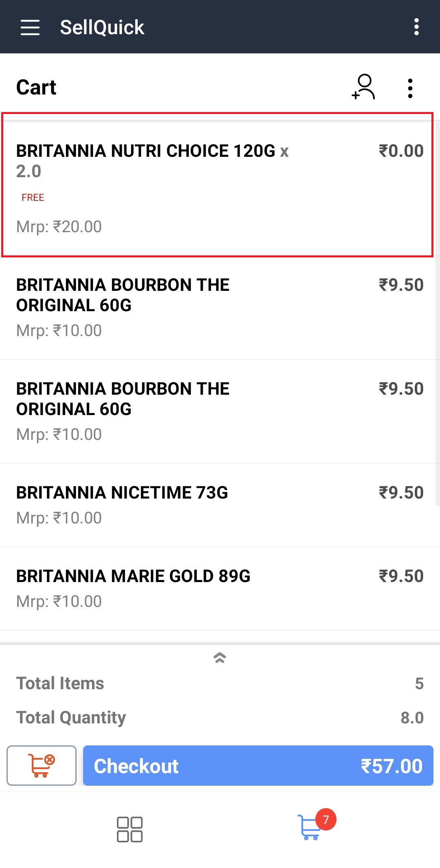
Task: Click the ₹0.00 price of Nutri Choice
Action: click(x=401, y=151)
